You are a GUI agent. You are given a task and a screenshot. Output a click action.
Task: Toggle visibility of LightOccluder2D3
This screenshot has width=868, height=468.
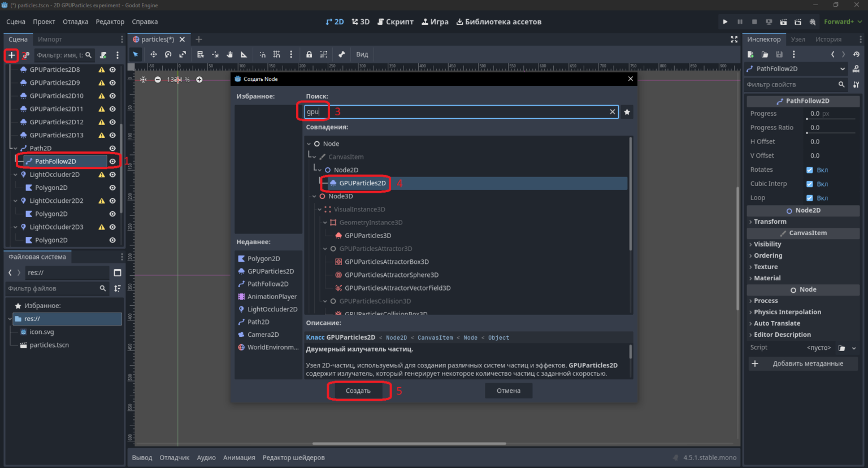(112, 227)
